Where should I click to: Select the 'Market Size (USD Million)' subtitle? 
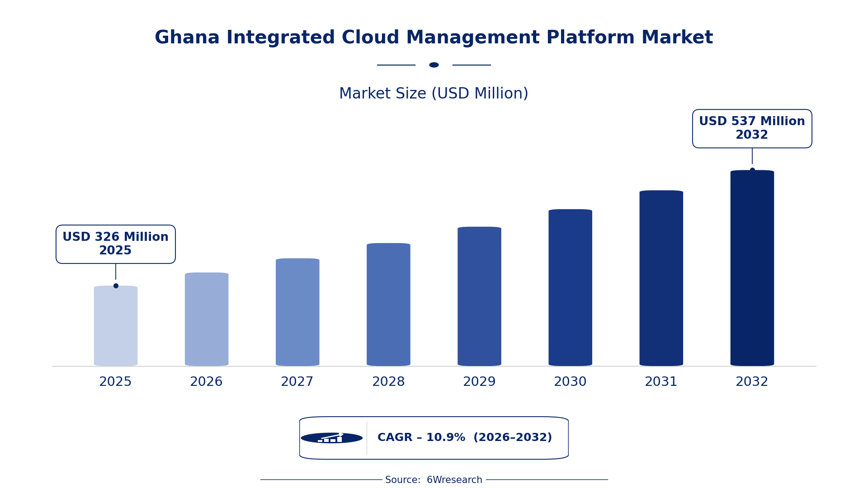click(x=434, y=94)
